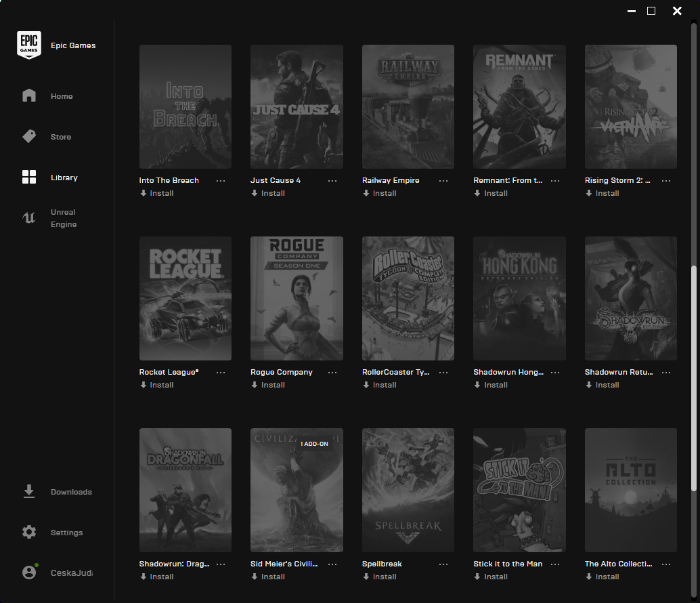Open options menu for Just Cause 4

(332, 180)
